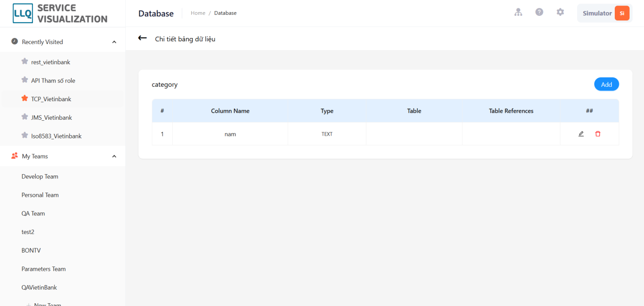Click the star beside Iso8583_Vietinbank
The image size is (644, 306).
pos(25,136)
